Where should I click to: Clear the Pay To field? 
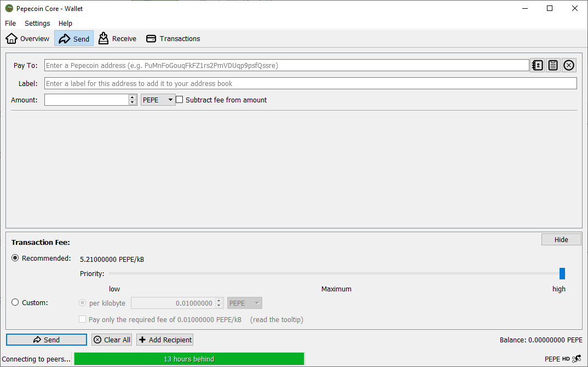pos(569,65)
